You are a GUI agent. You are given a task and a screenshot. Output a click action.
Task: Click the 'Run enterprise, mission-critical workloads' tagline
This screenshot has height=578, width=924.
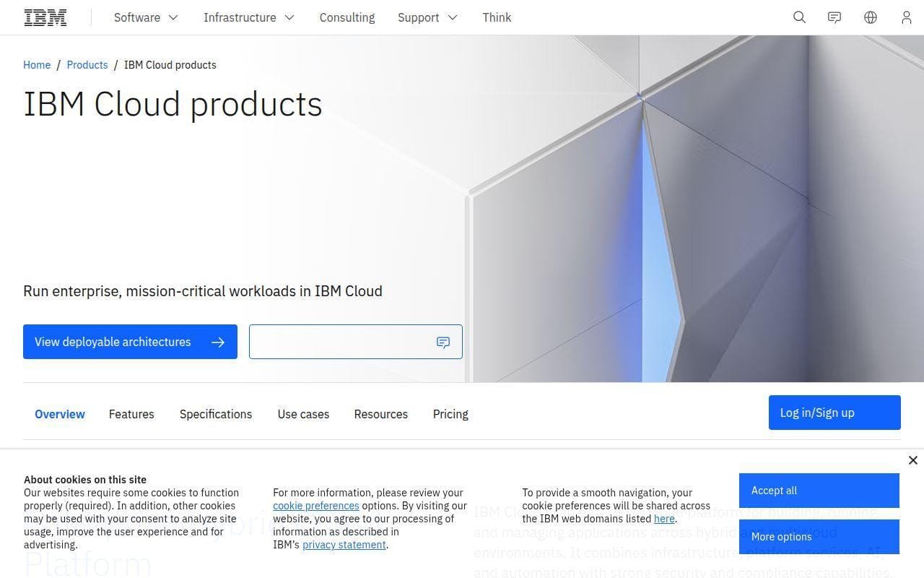click(x=203, y=291)
